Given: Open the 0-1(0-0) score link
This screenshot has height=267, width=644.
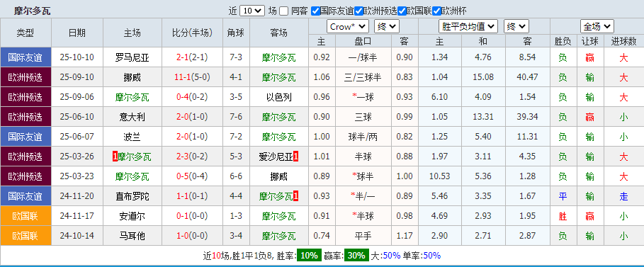Looking at the screenshot, I should pos(193,216).
